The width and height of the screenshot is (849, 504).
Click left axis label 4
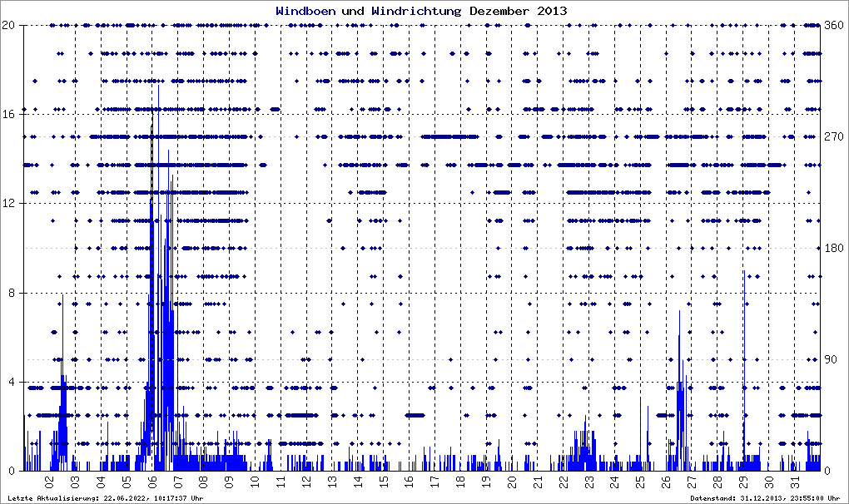pos(11,382)
